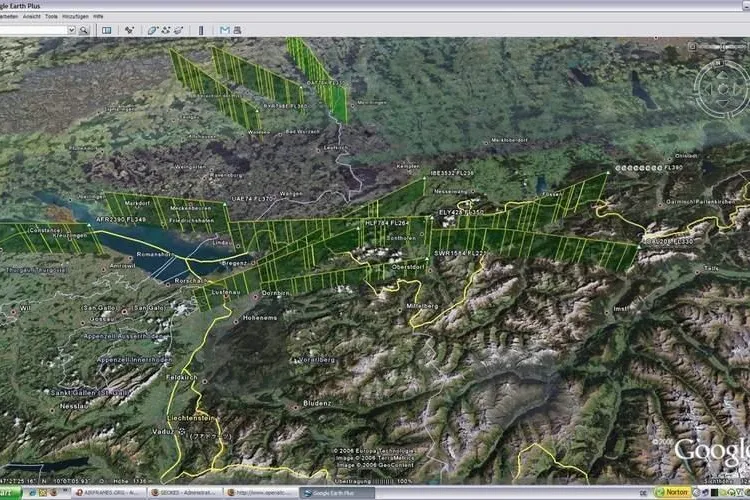Click the HLF784 FL264 flight label

click(387, 223)
